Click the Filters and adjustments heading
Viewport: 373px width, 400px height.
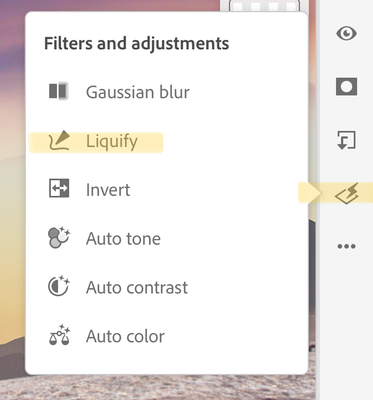137,43
